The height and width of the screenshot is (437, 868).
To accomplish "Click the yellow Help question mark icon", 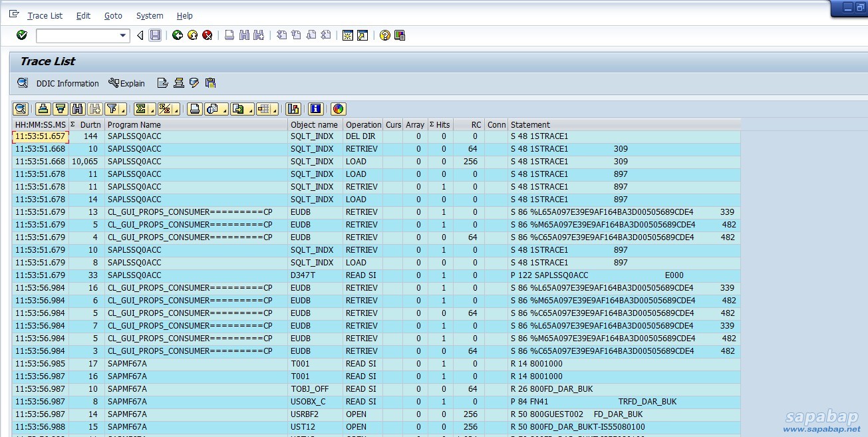I will point(384,35).
